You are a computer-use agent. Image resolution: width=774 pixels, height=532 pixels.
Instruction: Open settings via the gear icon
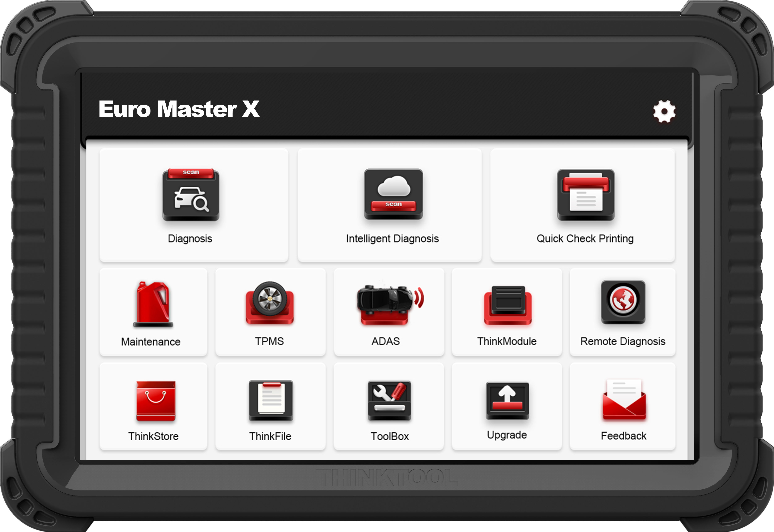[x=664, y=111]
